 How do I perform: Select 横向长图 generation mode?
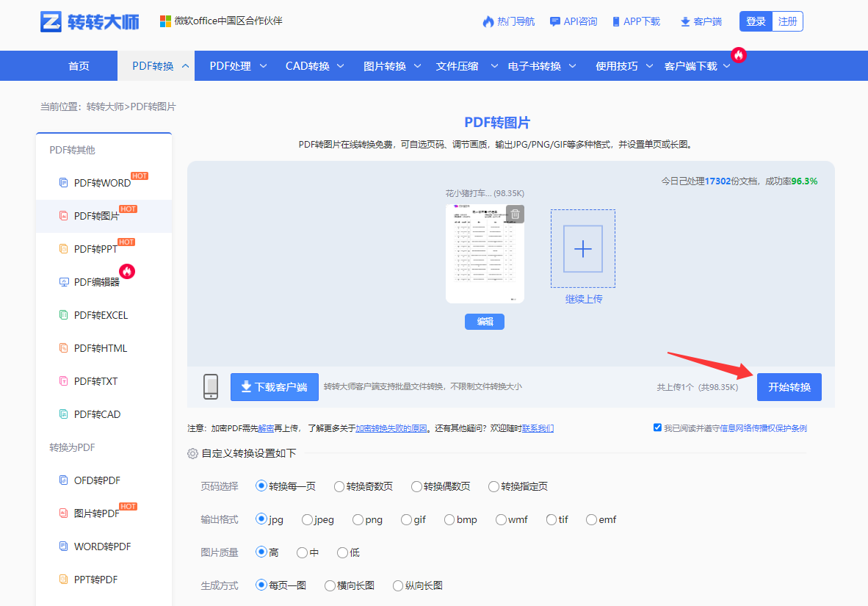click(330, 585)
